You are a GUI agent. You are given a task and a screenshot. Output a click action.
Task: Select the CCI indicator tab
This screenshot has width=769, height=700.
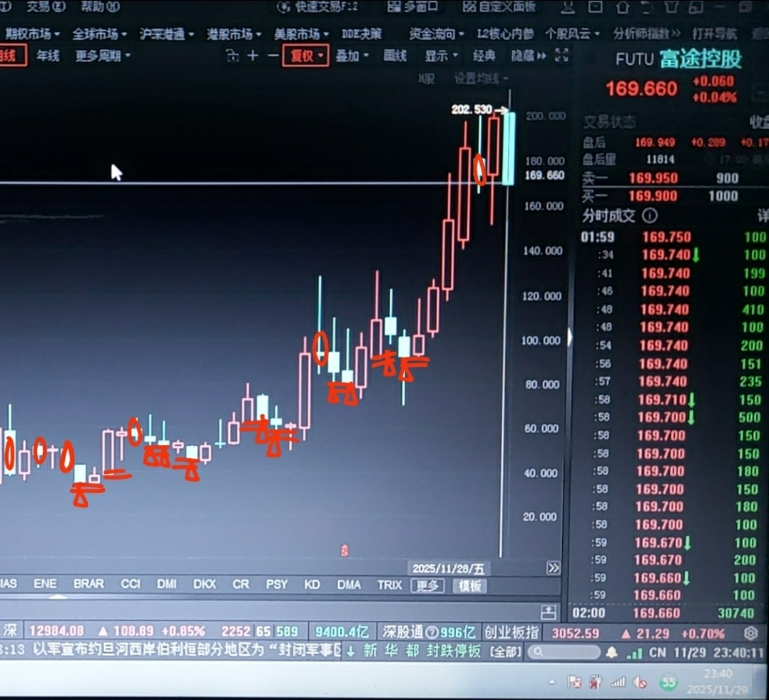tap(131, 584)
